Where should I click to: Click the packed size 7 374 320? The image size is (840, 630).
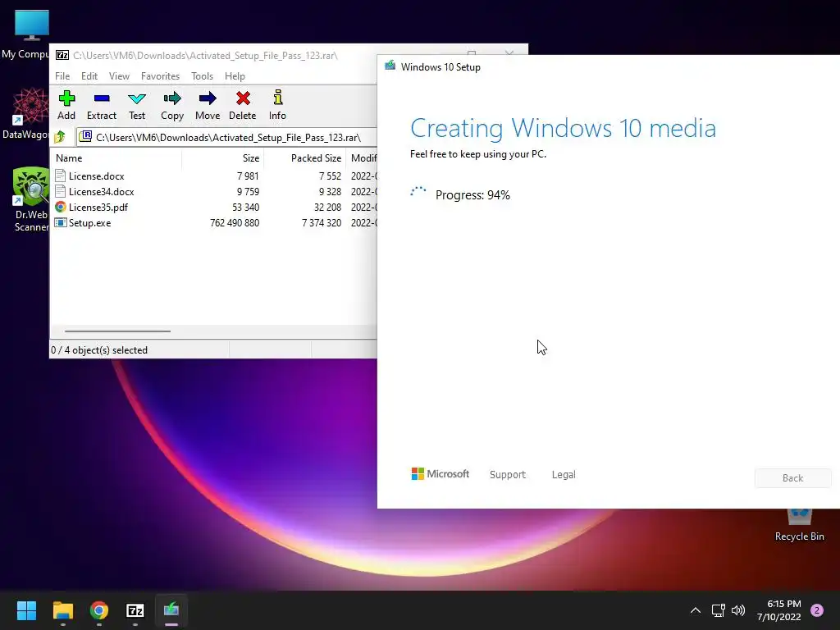click(x=322, y=222)
